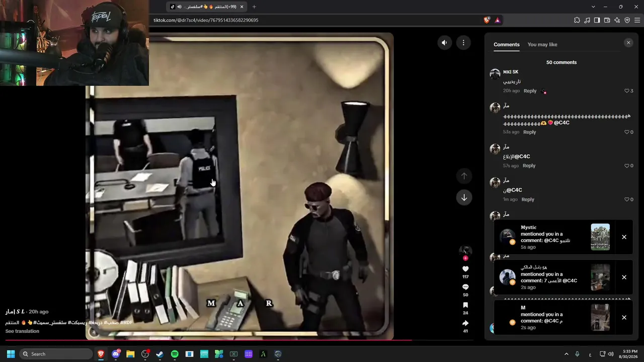The image size is (644, 362).
Task: Open OBS Studio from the taskbar
Action: pyautogui.click(x=145, y=354)
